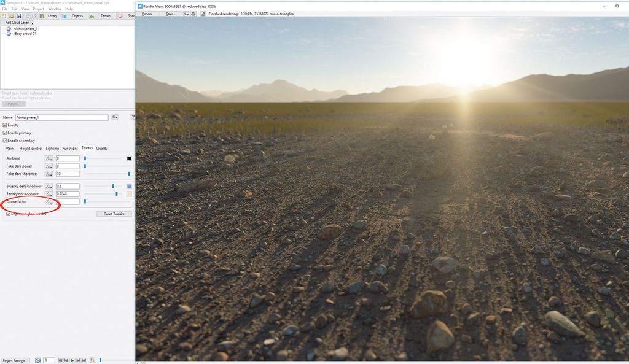Disable the Enable primary checkbox
Viewport: 629px width, 364px height.
pyautogui.click(x=4, y=131)
